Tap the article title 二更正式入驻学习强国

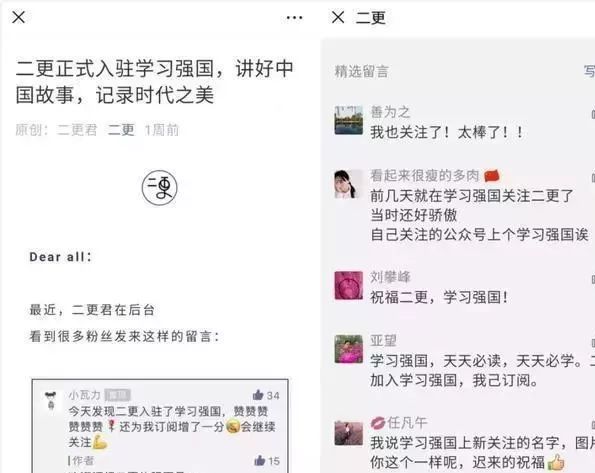pyautogui.click(x=154, y=82)
